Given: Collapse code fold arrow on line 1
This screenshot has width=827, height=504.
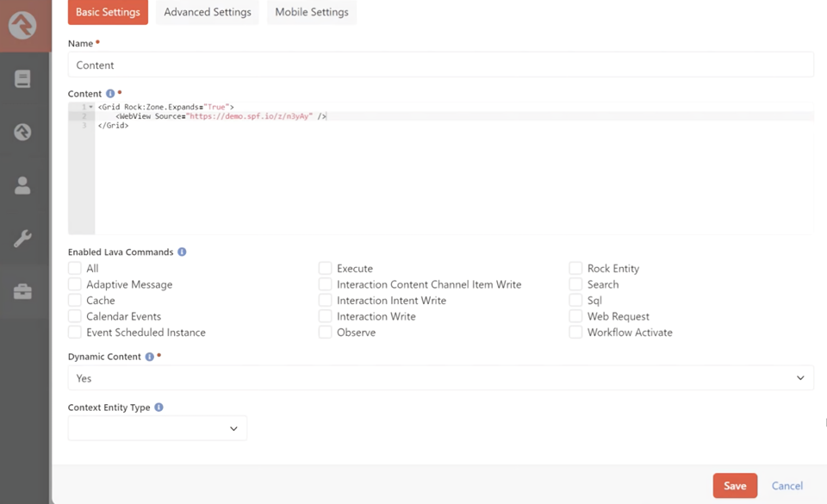Looking at the screenshot, I should (x=90, y=107).
